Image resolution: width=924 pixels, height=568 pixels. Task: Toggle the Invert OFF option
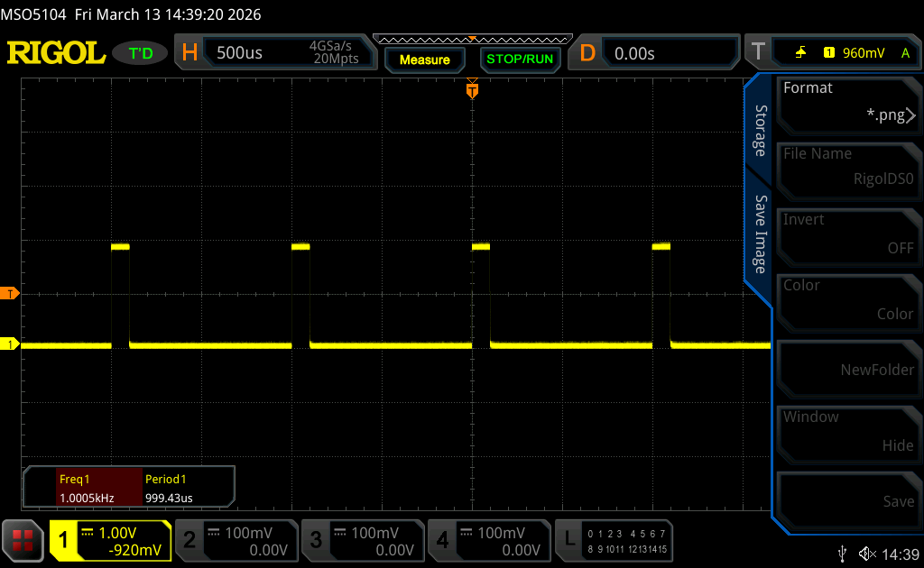[848, 234]
